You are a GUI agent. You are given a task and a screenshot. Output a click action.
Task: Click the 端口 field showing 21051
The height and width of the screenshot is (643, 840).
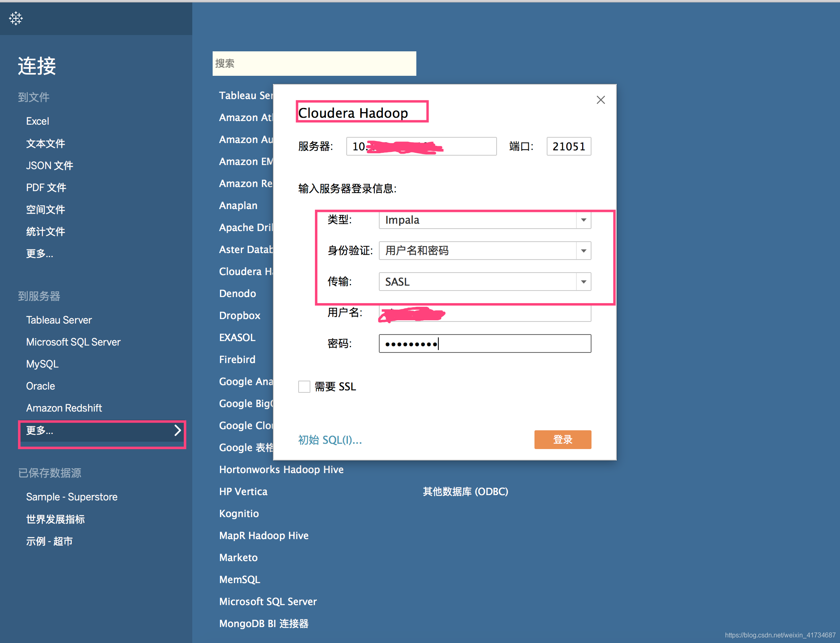click(569, 146)
